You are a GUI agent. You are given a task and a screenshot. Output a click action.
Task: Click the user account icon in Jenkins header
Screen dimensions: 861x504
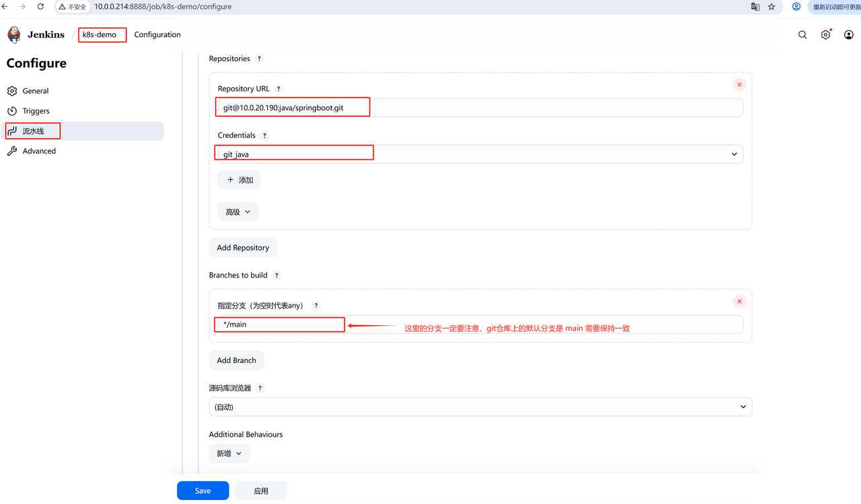848,35
